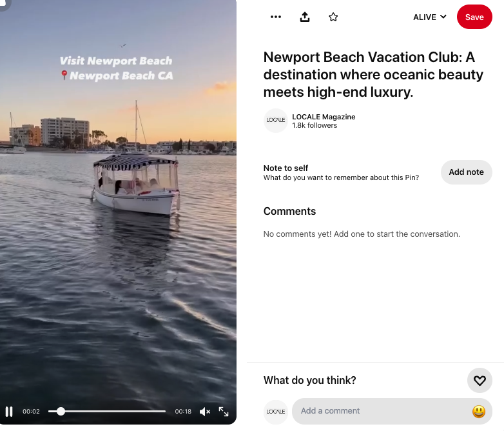The width and height of the screenshot is (504, 431).
Task: Open the three-dot more options menu
Action: [276, 17]
